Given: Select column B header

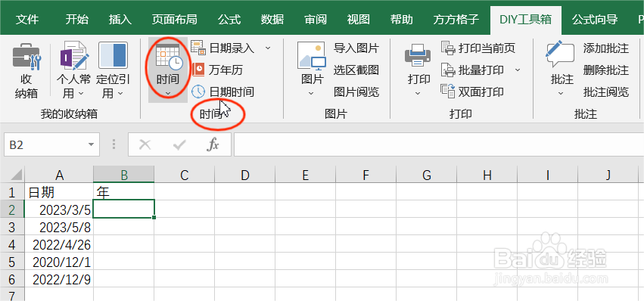Looking at the screenshot, I should tap(124, 175).
